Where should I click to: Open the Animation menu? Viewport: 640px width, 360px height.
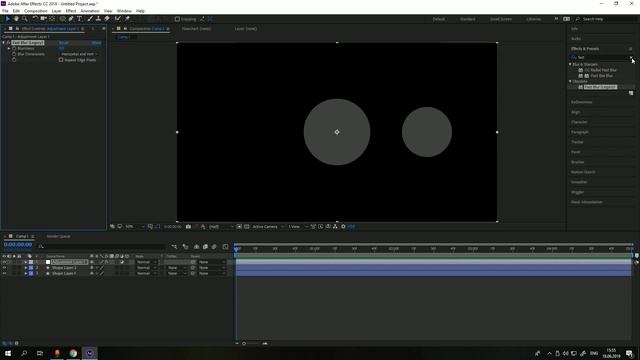click(x=90, y=11)
